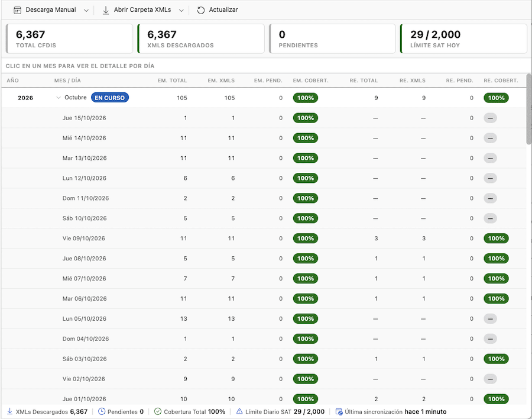Open the Abrir Carpeta XMLs dropdown arrow
This screenshot has height=419, width=532.
pos(181,11)
